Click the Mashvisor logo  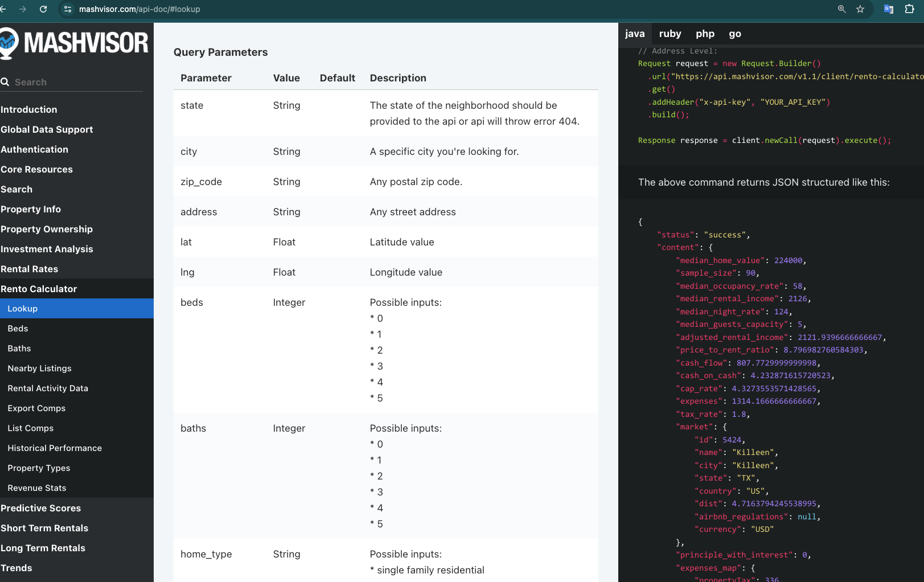74,43
